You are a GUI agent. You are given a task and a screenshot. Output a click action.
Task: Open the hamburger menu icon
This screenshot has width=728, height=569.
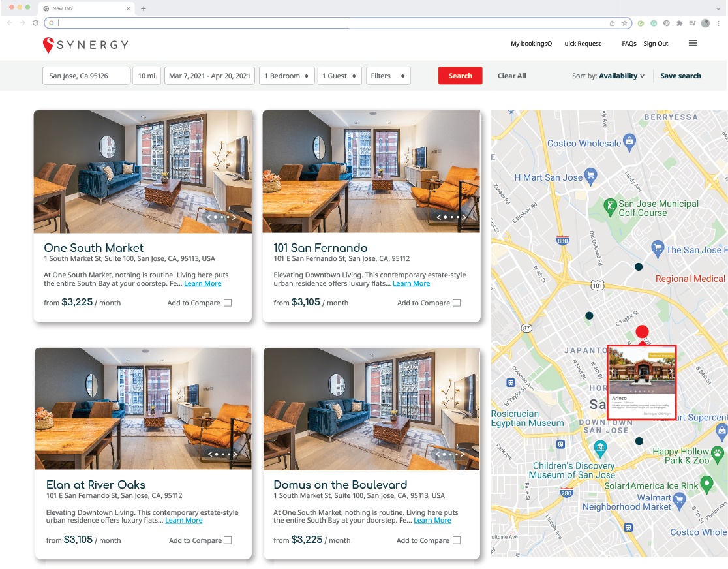(693, 43)
